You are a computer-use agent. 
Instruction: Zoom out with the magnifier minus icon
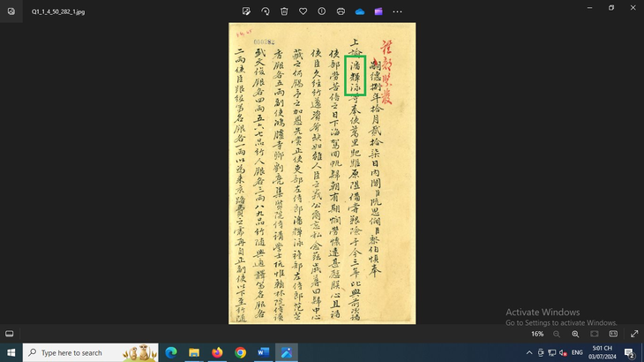click(x=557, y=334)
